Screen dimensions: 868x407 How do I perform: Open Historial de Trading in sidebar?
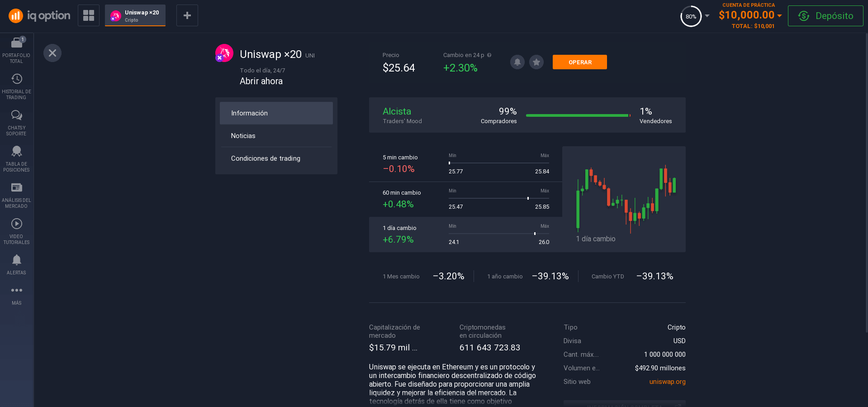pos(16,86)
